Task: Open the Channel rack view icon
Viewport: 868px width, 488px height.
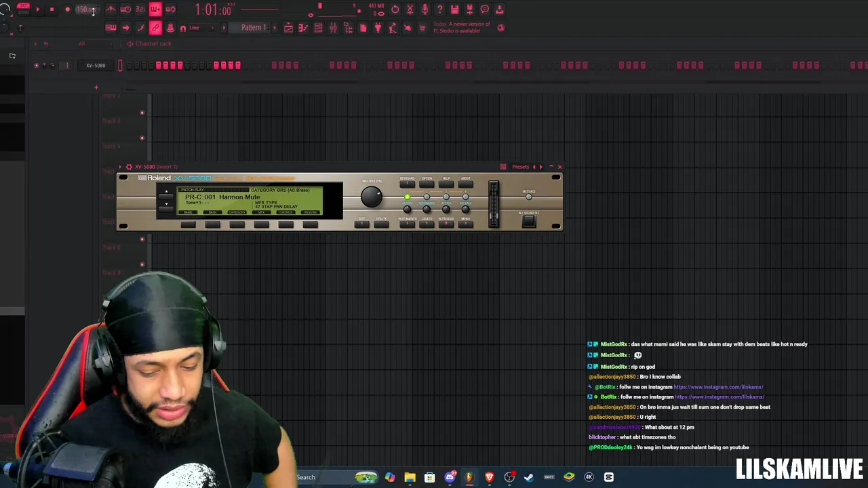Action: [x=318, y=28]
